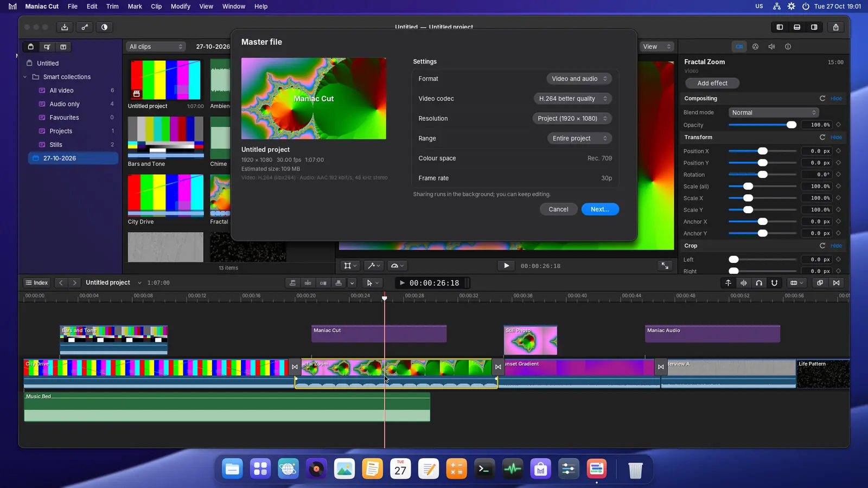The height and width of the screenshot is (488, 868).
Task: Click the Cancel button in Master file dialog
Action: point(558,209)
